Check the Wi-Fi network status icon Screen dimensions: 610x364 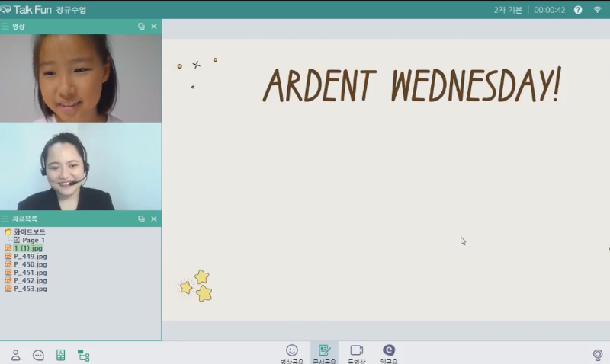pyautogui.click(x=597, y=10)
